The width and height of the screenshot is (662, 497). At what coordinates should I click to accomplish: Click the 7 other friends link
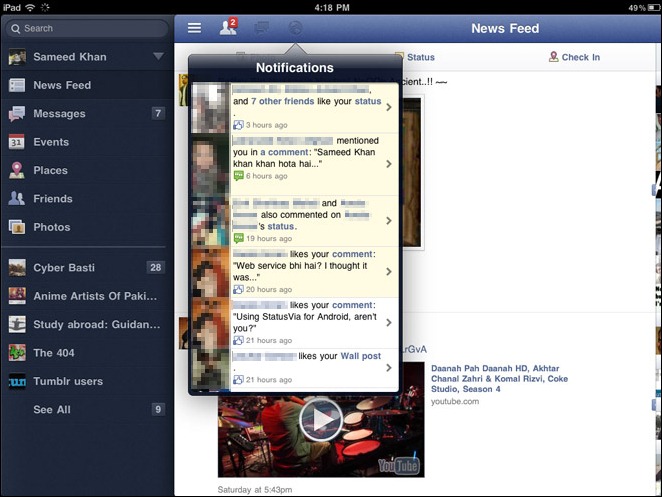pos(282,101)
